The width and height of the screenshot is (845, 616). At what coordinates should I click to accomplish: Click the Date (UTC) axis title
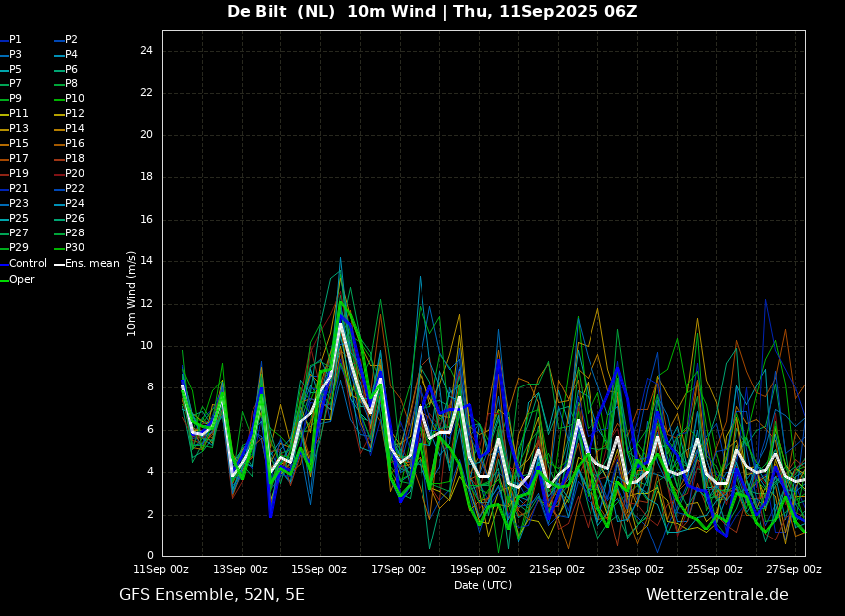483,585
